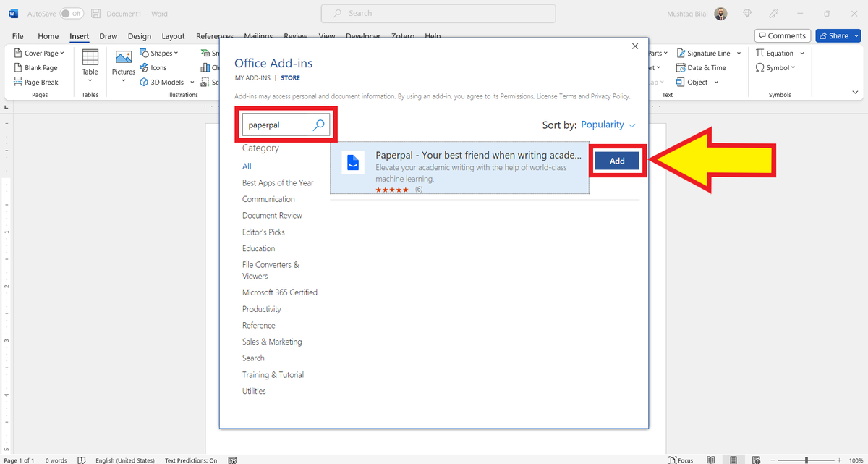This screenshot has width=868, height=464.
Task: Click the user profile picture
Action: (x=720, y=14)
